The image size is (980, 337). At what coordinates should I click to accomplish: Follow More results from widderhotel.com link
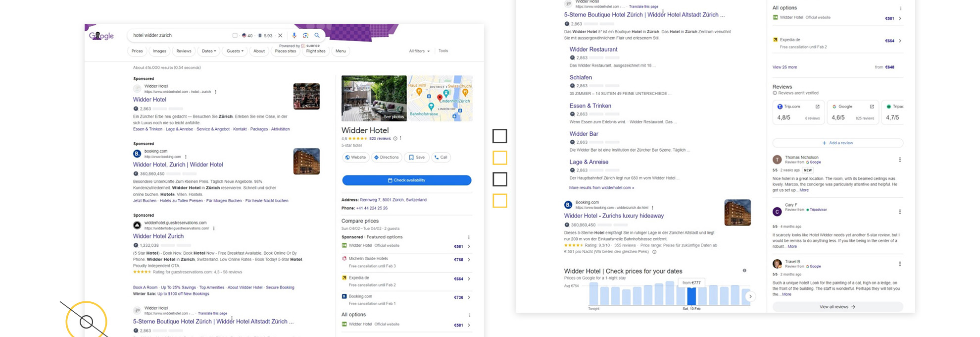click(x=601, y=188)
